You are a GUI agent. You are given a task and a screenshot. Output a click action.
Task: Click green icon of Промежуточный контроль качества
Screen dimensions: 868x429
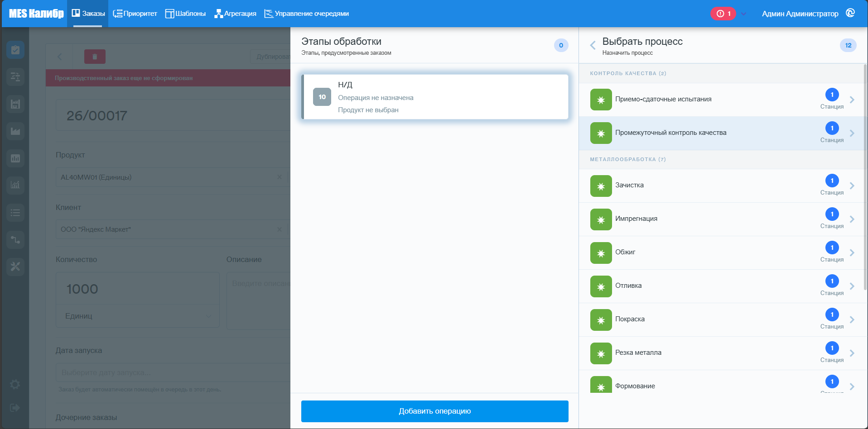coord(601,133)
